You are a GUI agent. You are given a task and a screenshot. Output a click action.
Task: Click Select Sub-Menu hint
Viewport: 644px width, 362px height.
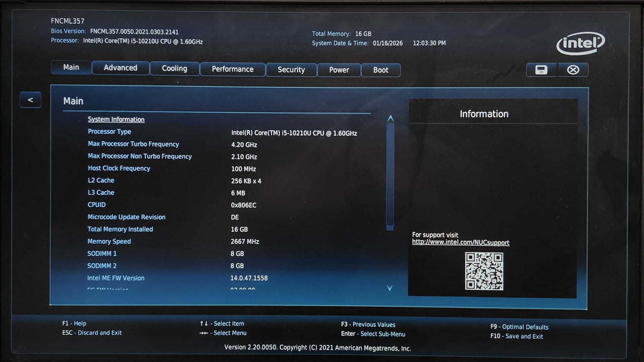[373, 334]
